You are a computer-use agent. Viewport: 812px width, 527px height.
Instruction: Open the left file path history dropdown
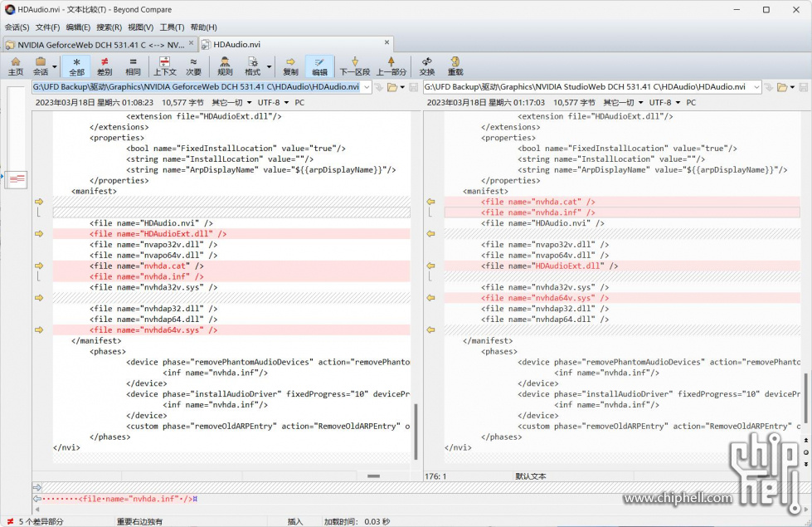(x=367, y=87)
